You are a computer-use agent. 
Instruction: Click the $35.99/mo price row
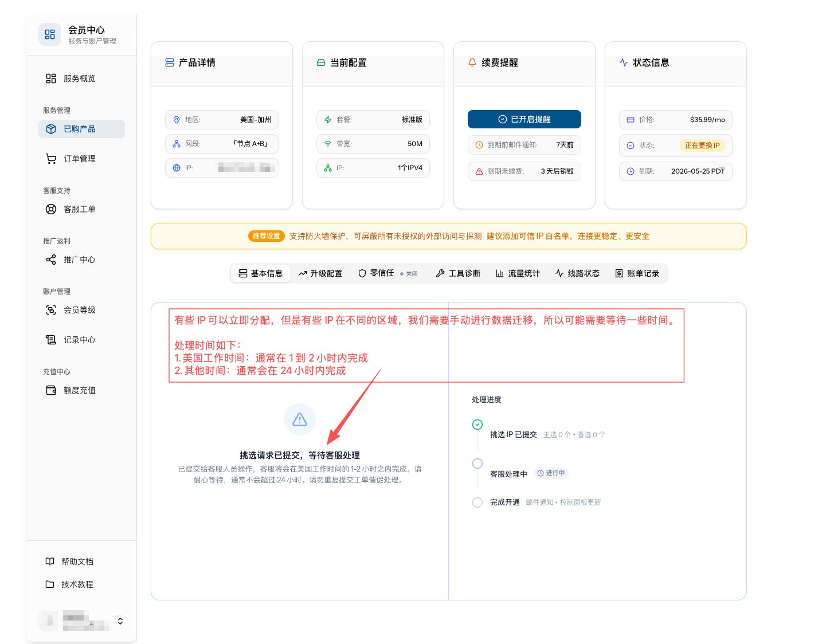click(x=676, y=120)
